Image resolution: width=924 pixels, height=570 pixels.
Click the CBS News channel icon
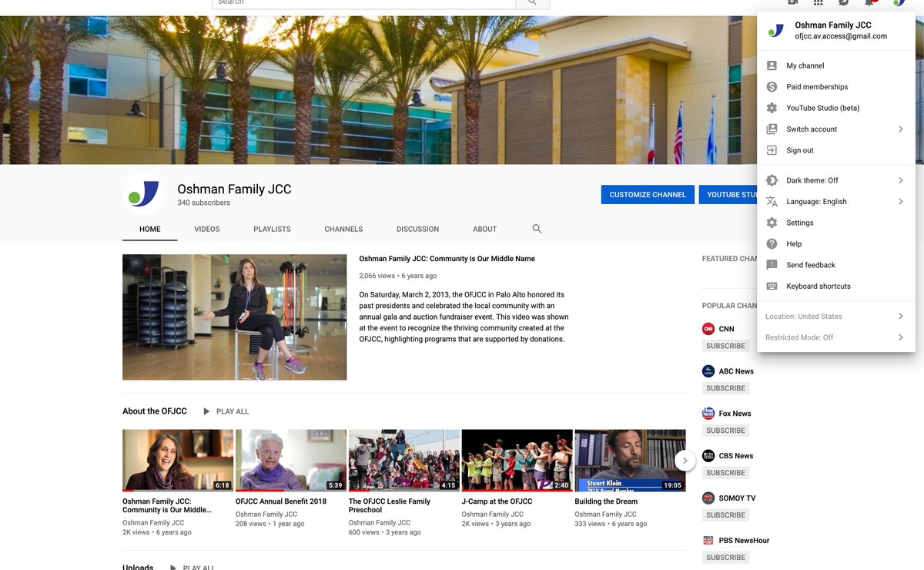[708, 456]
